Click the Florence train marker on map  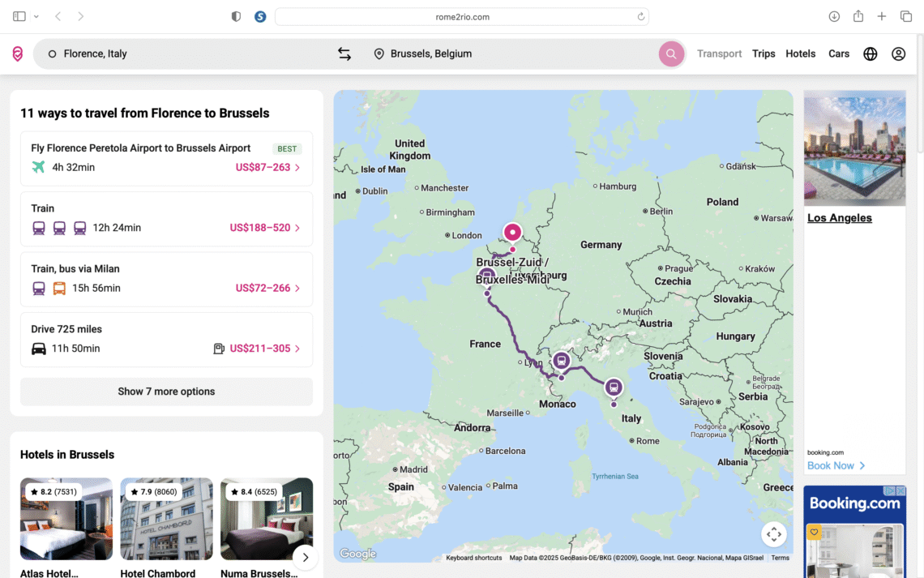[x=614, y=387]
